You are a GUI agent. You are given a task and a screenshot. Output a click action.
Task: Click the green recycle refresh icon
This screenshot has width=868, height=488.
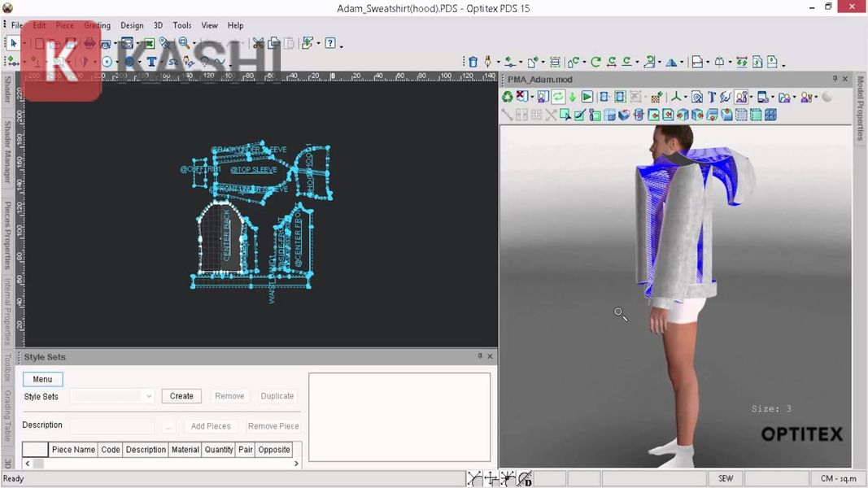click(x=507, y=97)
